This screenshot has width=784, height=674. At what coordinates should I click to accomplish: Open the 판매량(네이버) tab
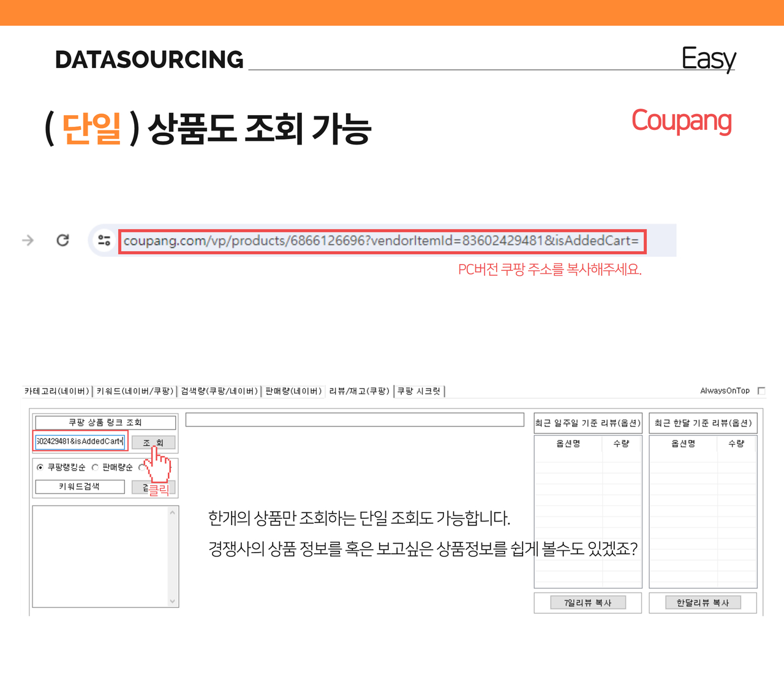coord(293,391)
